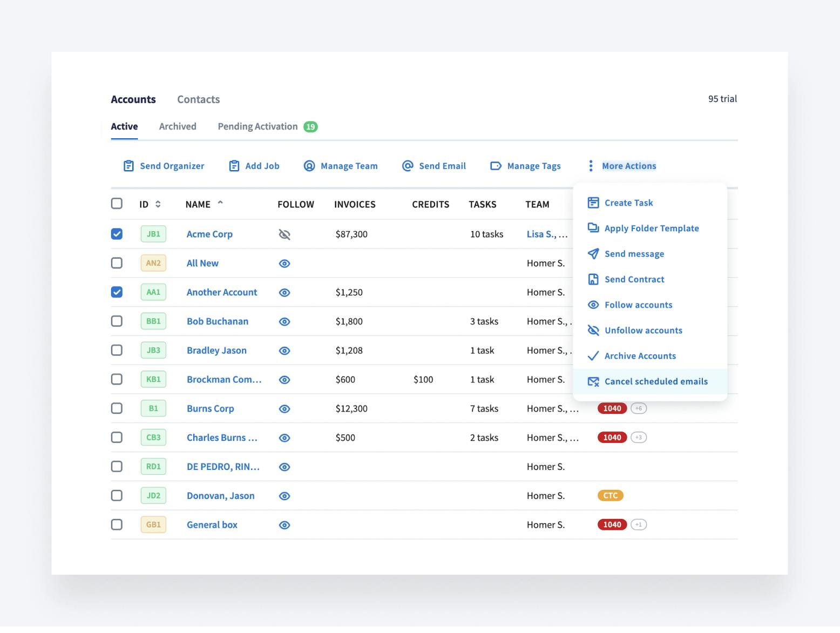840x633 pixels.
Task: Toggle Name column sort caret
Action: click(x=220, y=203)
